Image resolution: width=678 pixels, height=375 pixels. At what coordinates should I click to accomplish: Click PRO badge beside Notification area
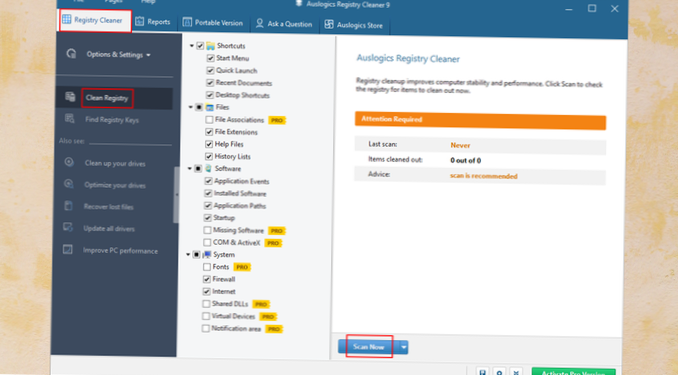(x=274, y=329)
